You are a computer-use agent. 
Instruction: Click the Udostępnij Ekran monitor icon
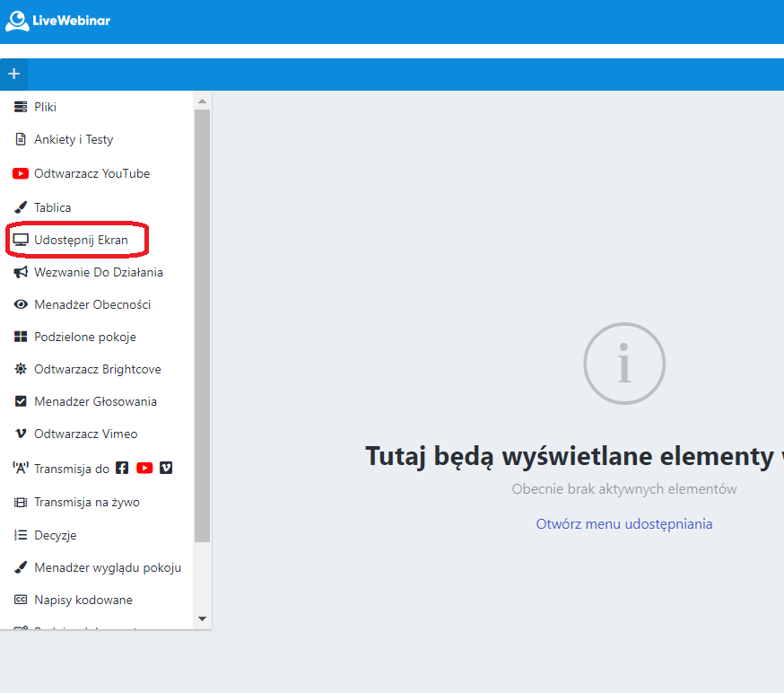(21, 240)
